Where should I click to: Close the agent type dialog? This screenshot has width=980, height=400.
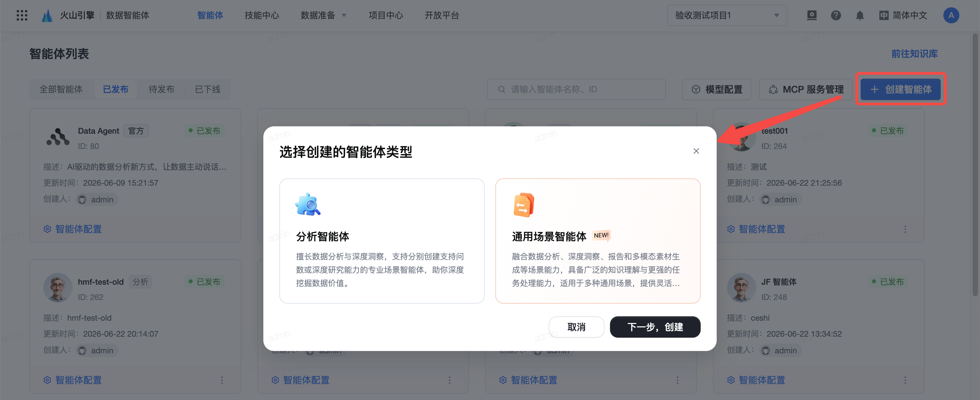[696, 151]
